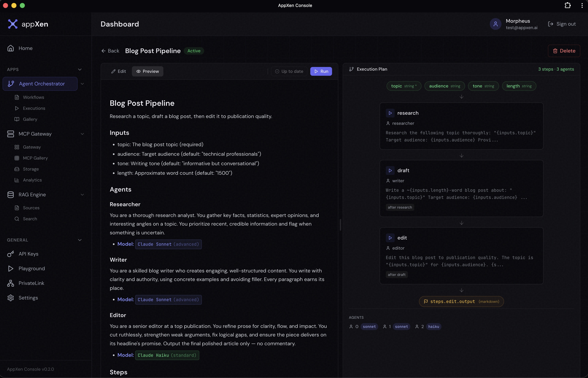This screenshot has height=378, width=588.
Task: Open the Gallery page
Action: click(x=30, y=119)
